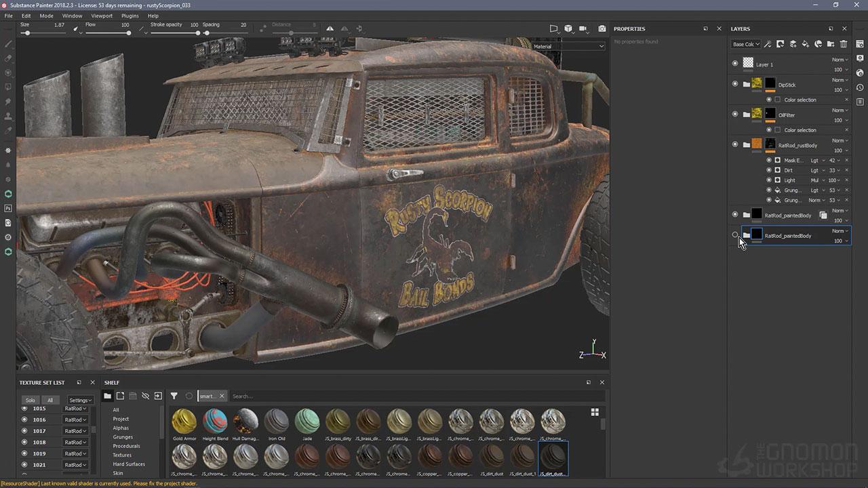Click the add effect wand icon in Layers toolbar
The image size is (868, 488).
pos(768,44)
